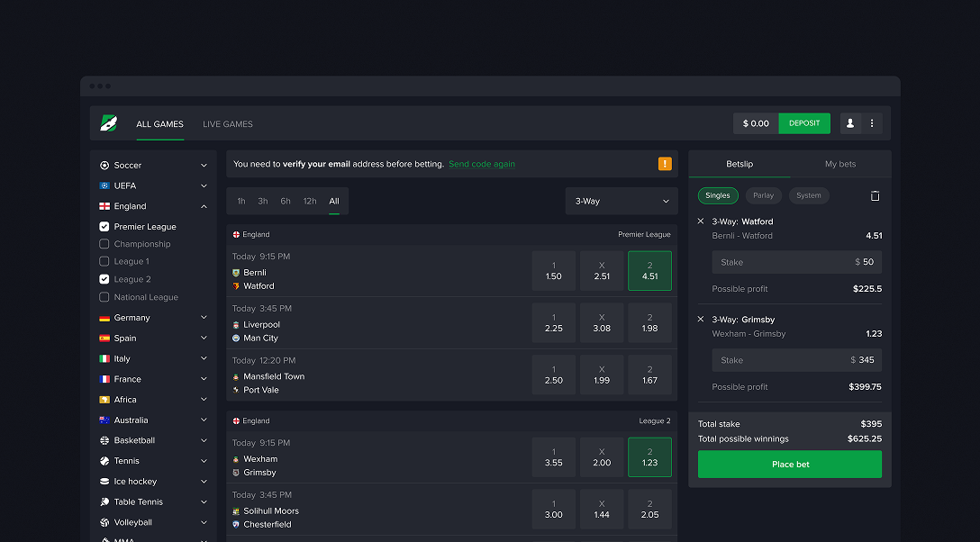The height and width of the screenshot is (542, 980).
Task: Select the Basketball sport icon
Action: tap(104, 440)
